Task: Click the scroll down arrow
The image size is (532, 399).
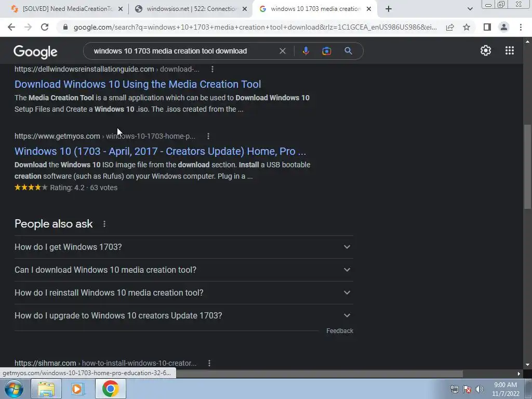Action: (x=527, y=365)
